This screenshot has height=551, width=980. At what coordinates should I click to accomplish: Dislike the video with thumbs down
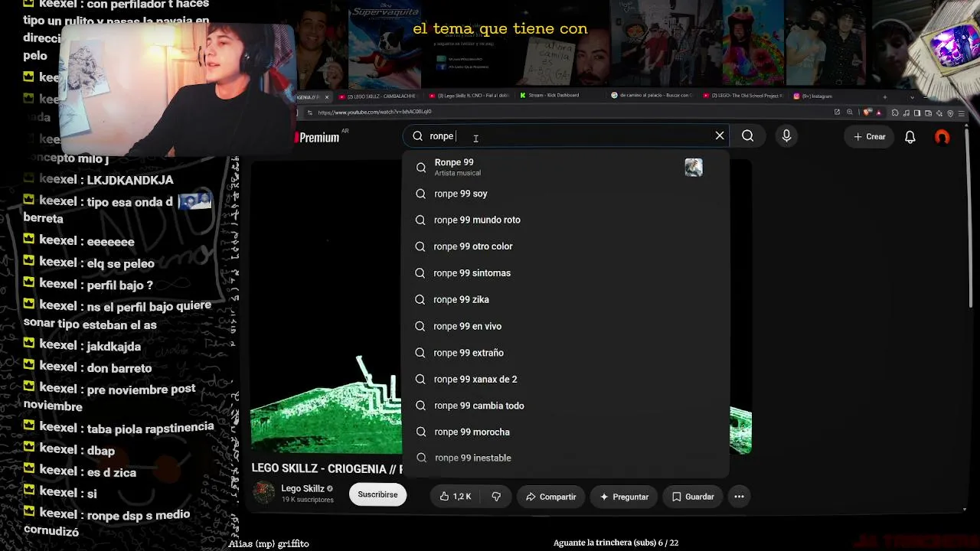click(x=496, y=497)
